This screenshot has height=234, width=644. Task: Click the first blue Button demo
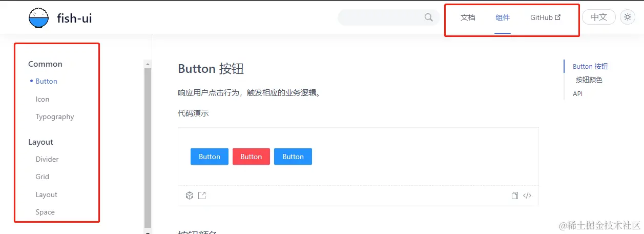click(x=210, y=157)
